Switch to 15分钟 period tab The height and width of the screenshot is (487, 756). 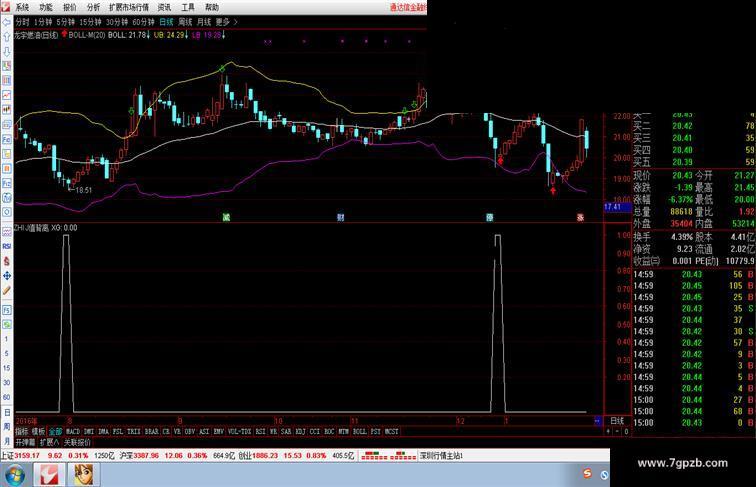(x=90, y=22)
